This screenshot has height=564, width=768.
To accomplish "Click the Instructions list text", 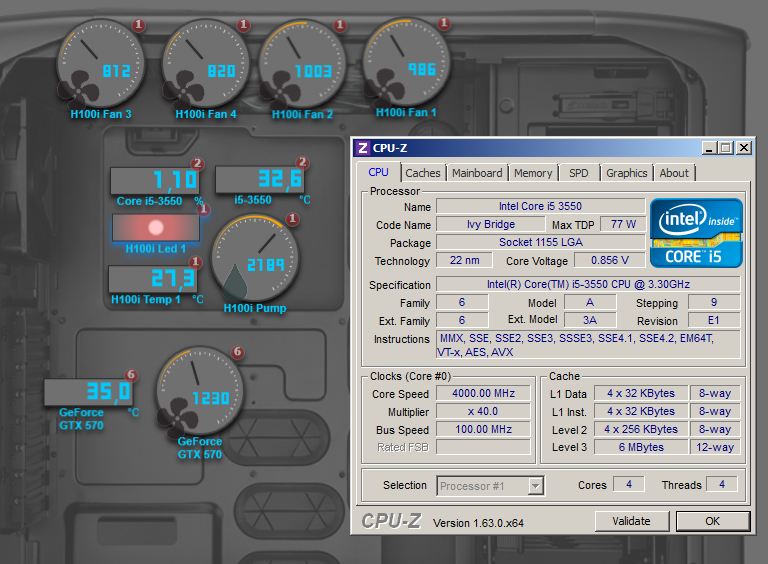I will pos(588,345).
